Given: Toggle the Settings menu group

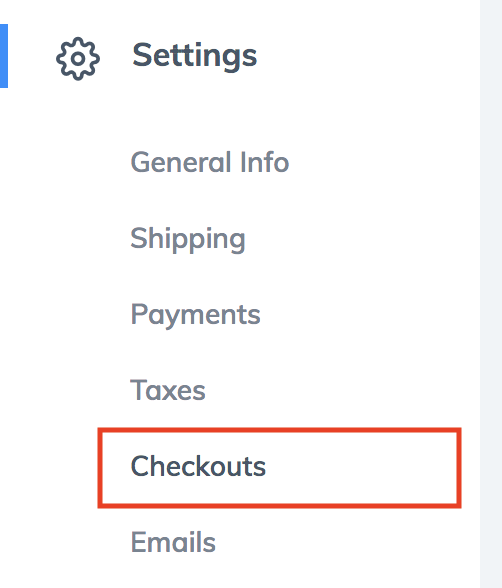Looking at the screenshot, I should coord(195,56).
